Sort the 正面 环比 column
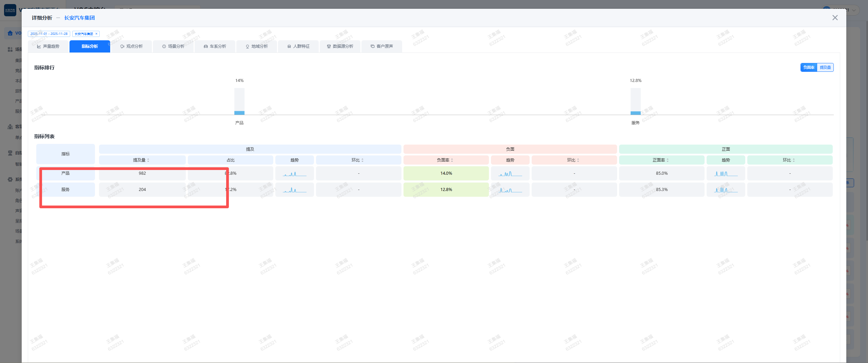Image resolution: width=868 pixels, height=363 pixels. (x=794, y=160)
